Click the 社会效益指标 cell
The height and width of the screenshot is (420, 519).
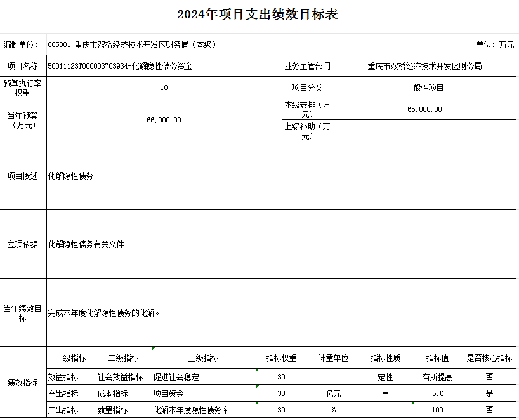tap(124, 377)
